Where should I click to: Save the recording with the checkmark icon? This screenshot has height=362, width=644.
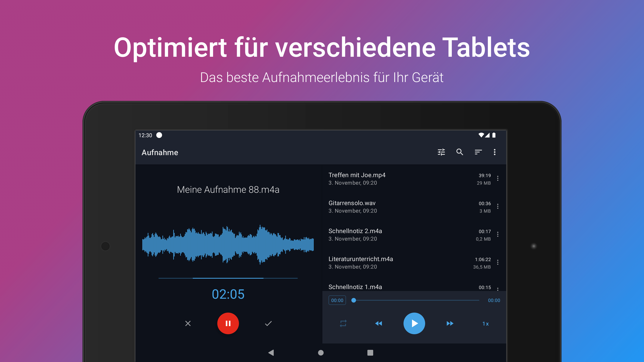click(268, 324)
